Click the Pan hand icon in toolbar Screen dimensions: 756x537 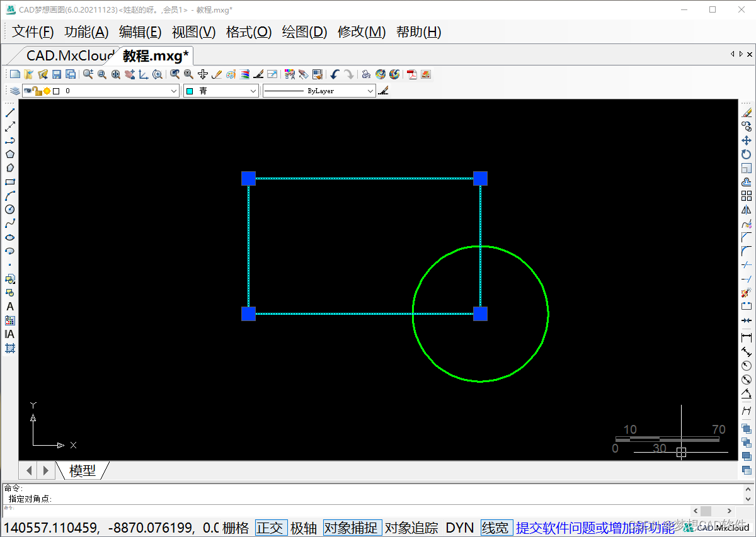pyautogui.click(x=130, y=74)
